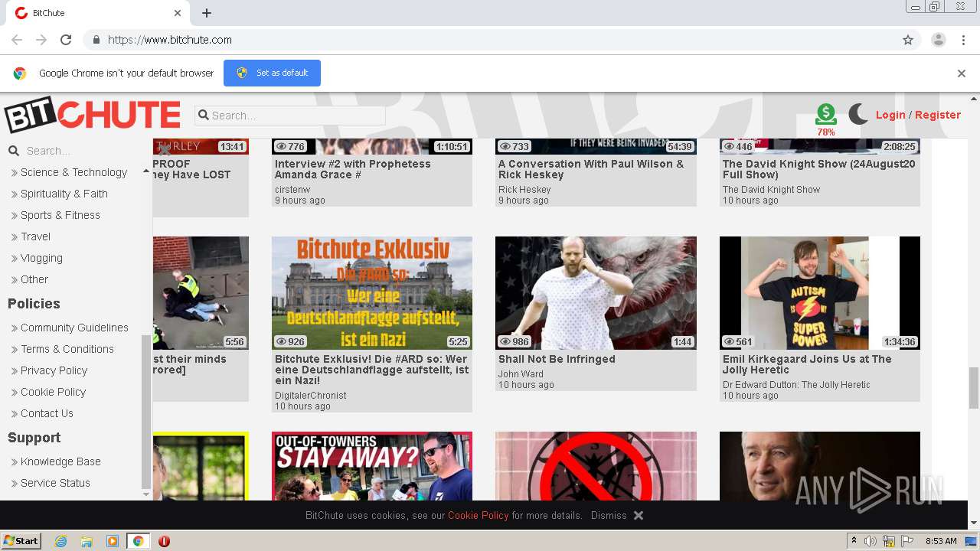Viewport: 980px width, 551px height.
Task: Open Rick Heskey channel
Action: 524,190
